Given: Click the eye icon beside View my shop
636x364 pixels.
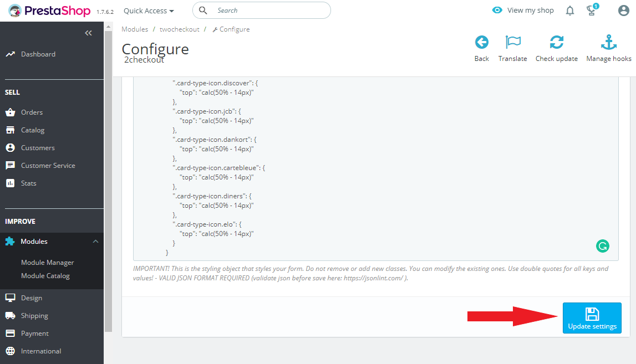Looking at the screenshot, I should (x=497, y=10).
